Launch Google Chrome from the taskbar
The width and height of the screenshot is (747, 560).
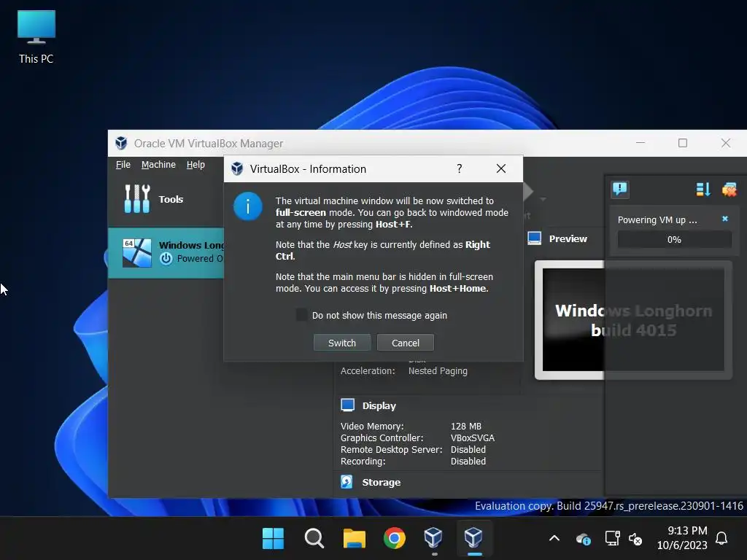395,539
